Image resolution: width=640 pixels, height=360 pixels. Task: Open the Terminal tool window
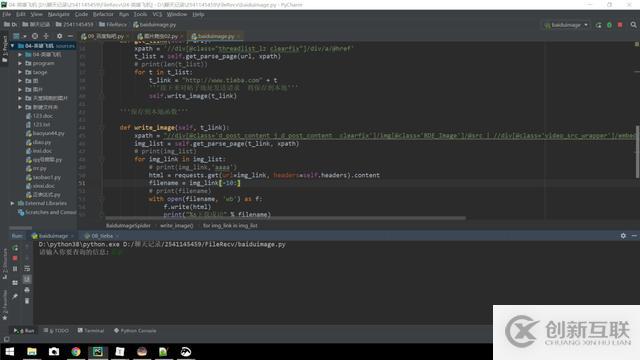(91, 330)
